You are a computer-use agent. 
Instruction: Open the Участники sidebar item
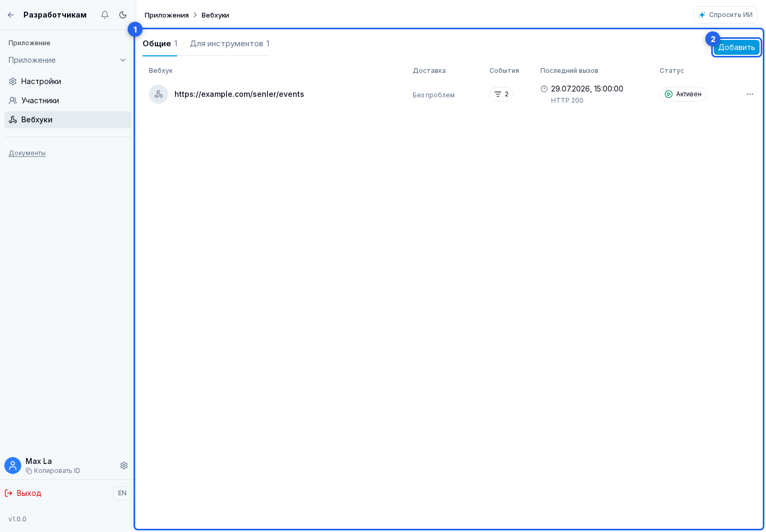(x=68, y=101)
